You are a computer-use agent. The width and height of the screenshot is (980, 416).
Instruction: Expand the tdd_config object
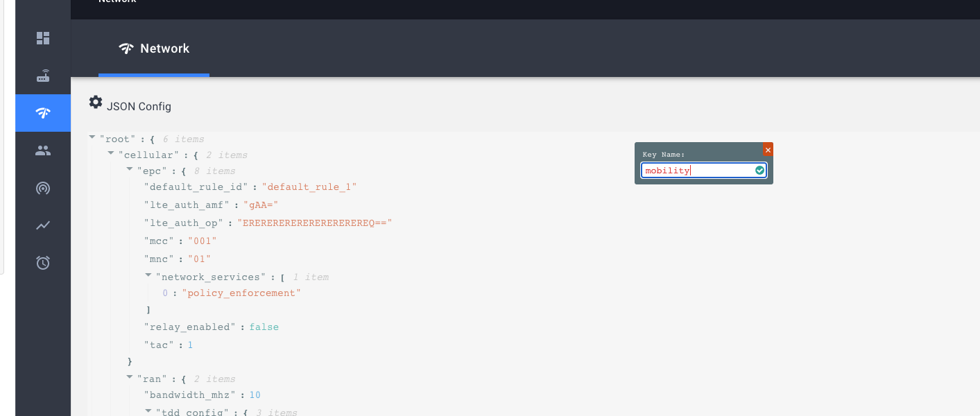coord(148,410)
